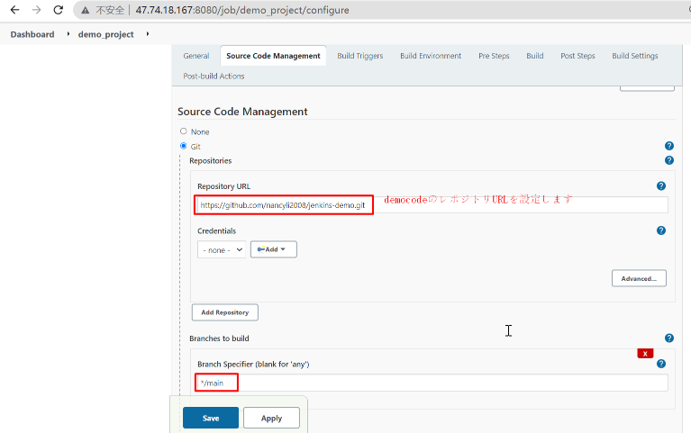Open the Build Triggers tab

click(x=360, y=56)
